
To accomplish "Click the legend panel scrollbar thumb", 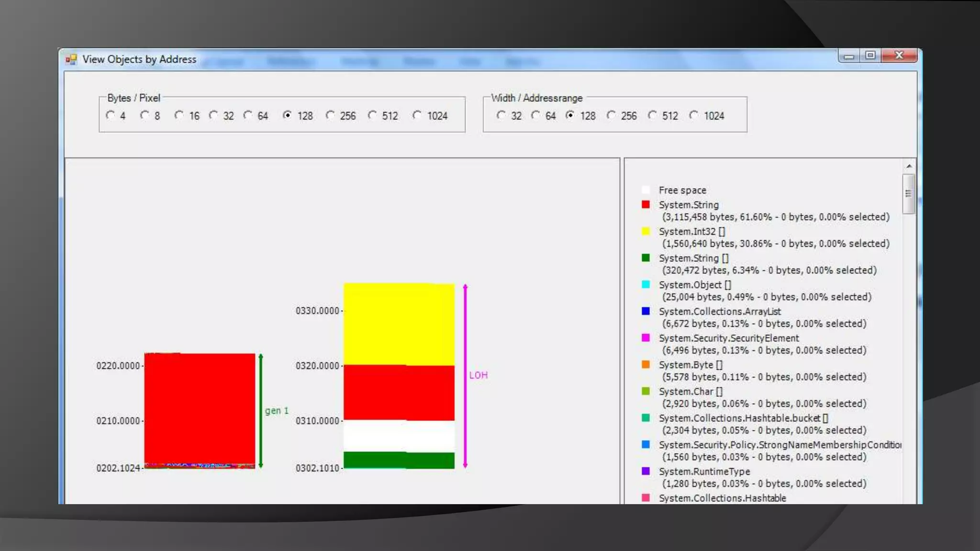I will (908, 194).
